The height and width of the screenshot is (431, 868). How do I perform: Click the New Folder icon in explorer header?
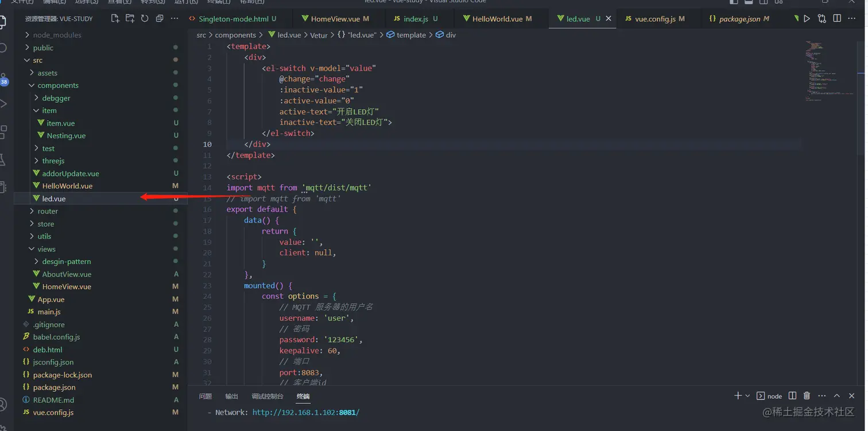click(x=130, y=18)
